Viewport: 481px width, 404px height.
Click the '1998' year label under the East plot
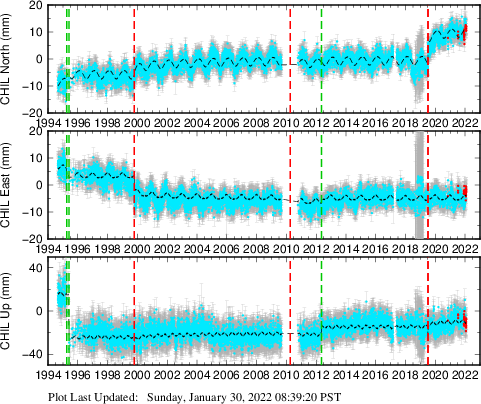pyautogui.click(x=107, y=249)
